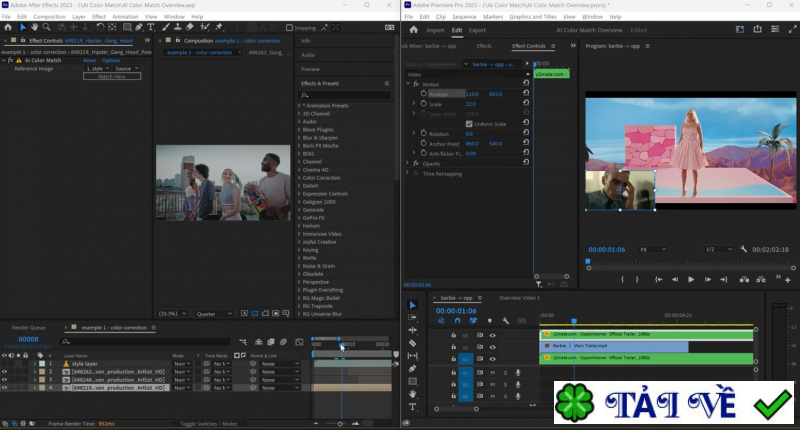
Task: Select the Hand tool in After Effects
Action: (35, 27)
